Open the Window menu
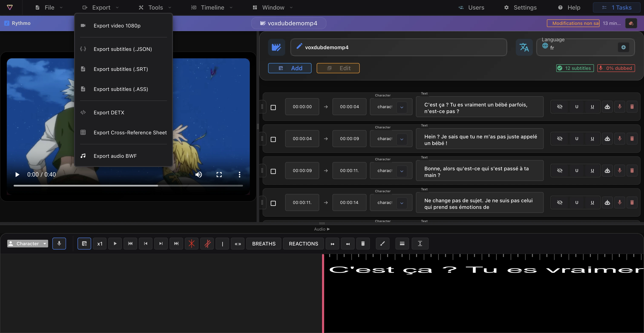Image resolution: width=644 pixels, height=333 pixels. pos(273,7)
